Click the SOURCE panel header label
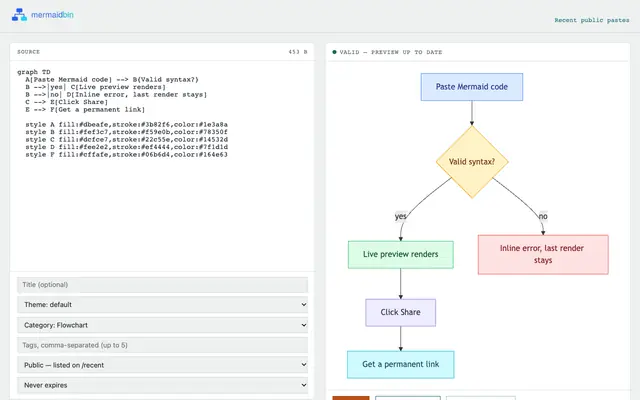 coord(29,52)
